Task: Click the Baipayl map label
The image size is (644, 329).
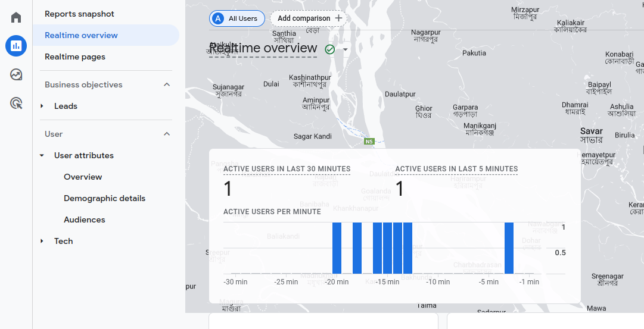Action: click(x=599, y=88)
